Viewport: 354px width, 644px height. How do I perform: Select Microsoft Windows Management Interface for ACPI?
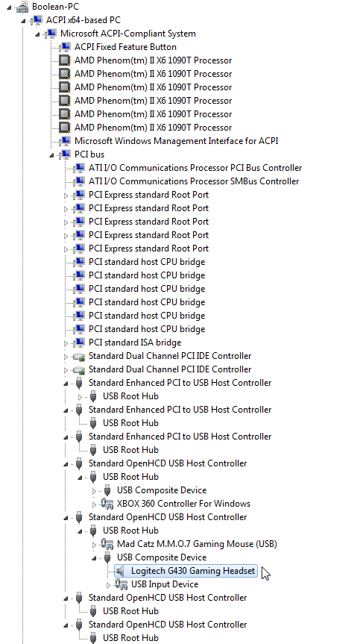(x=177, y=141)
